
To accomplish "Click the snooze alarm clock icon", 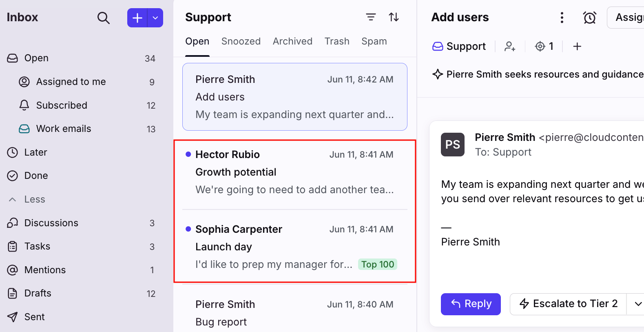I will pos(590,18).
